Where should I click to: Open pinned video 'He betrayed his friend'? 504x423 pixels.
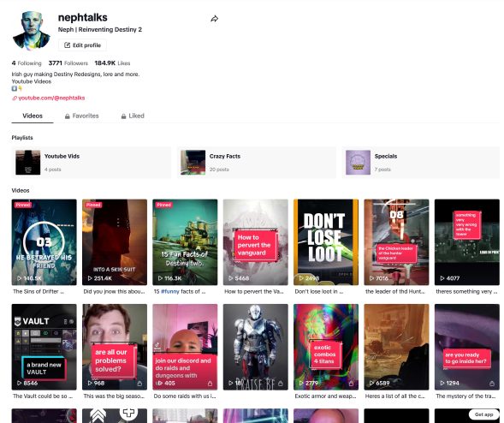44,242
